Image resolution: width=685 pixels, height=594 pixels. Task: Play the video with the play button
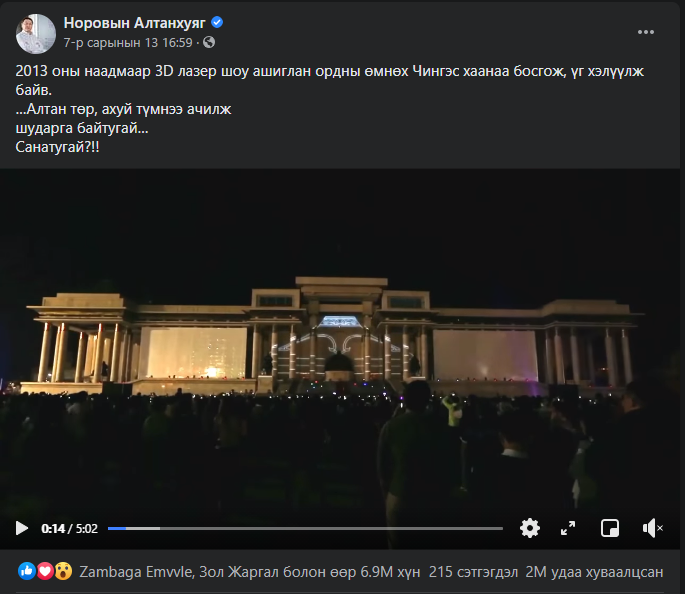click(x=21, y=528)
